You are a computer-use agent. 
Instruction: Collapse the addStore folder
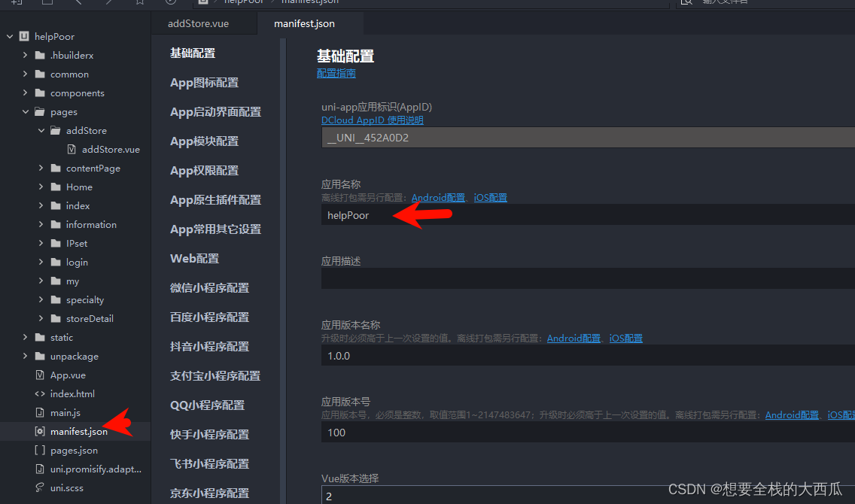(x=42, y=130)
